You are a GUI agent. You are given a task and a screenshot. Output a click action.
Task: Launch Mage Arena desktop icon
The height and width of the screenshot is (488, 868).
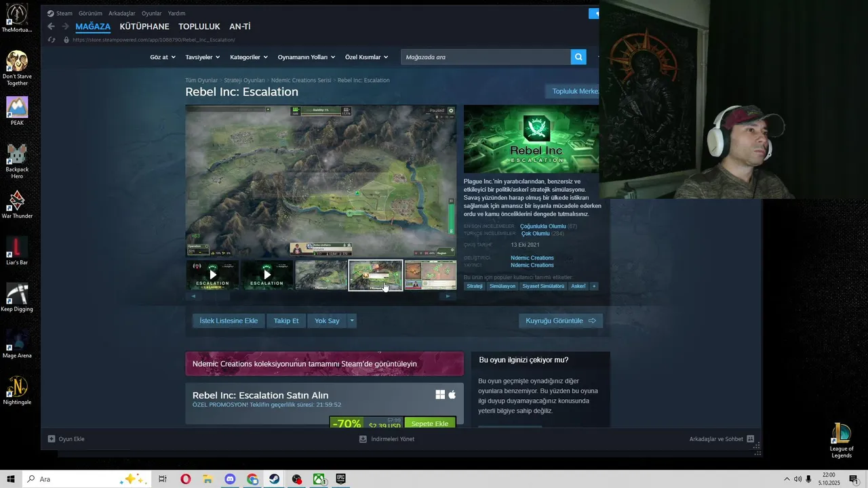coord(17,344)
